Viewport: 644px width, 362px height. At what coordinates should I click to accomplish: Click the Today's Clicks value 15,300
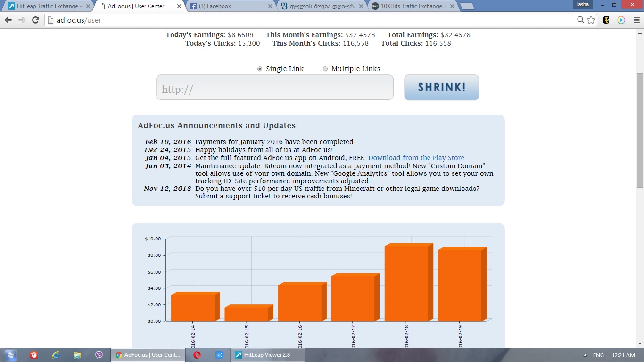click(x=249, y=43)
